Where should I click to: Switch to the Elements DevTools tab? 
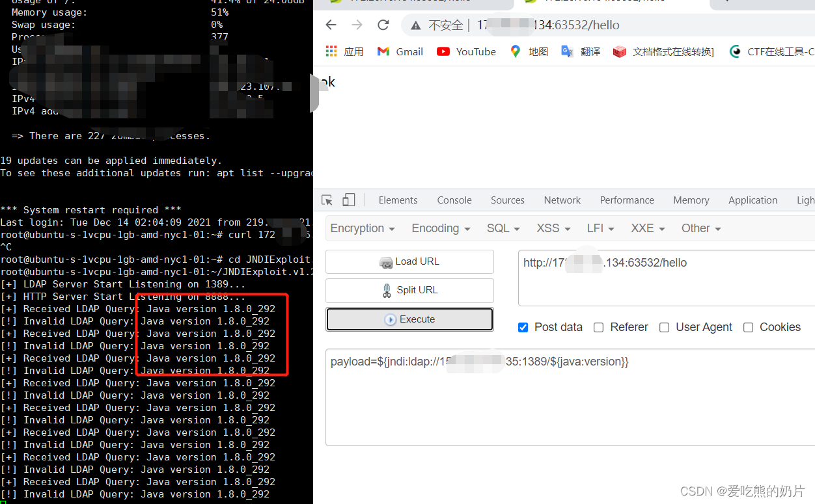click(x=398, y=200)
